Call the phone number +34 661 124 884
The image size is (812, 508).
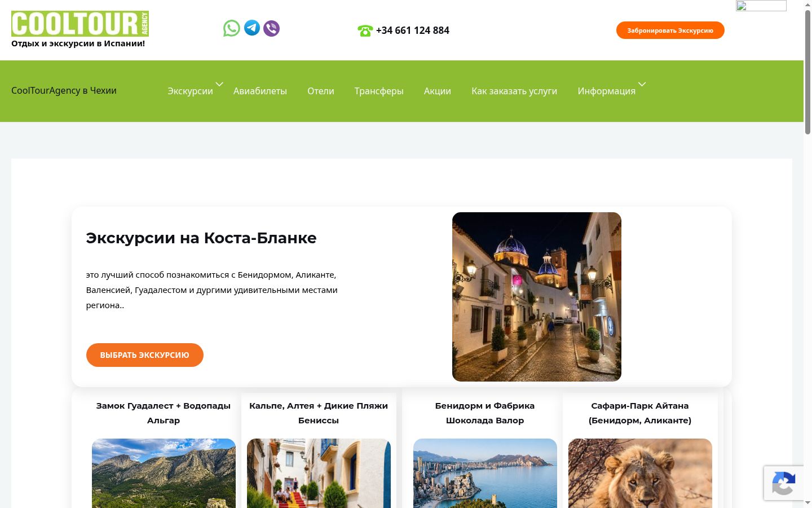[413, 30]
